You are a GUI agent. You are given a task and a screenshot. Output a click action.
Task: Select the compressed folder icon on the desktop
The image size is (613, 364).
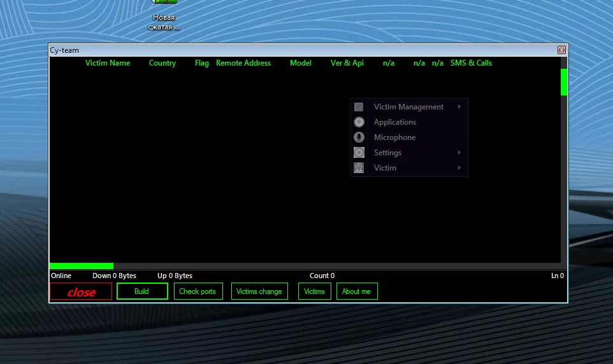[x=164, y=3]
